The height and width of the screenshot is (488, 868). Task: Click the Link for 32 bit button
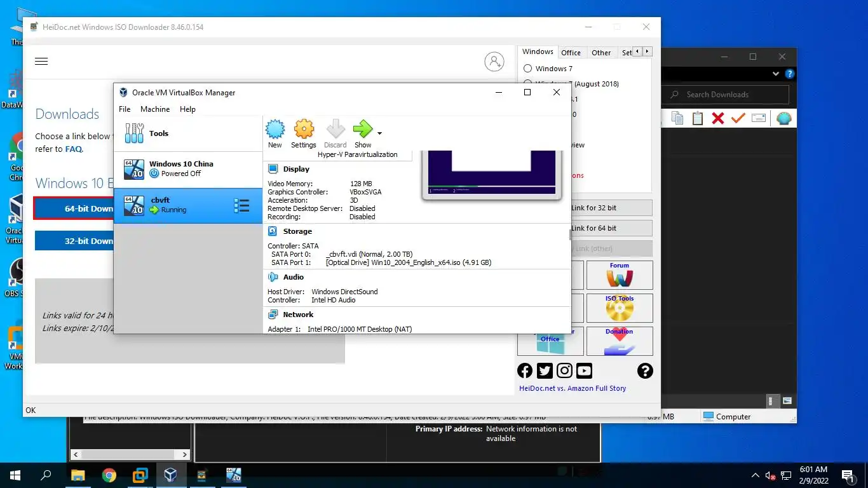tap(611, 208)
